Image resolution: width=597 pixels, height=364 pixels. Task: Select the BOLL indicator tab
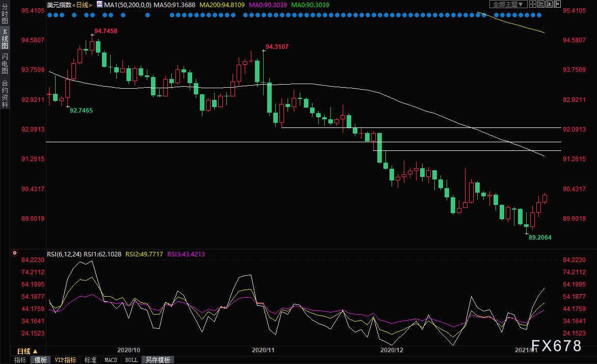(x=131, y=360)
